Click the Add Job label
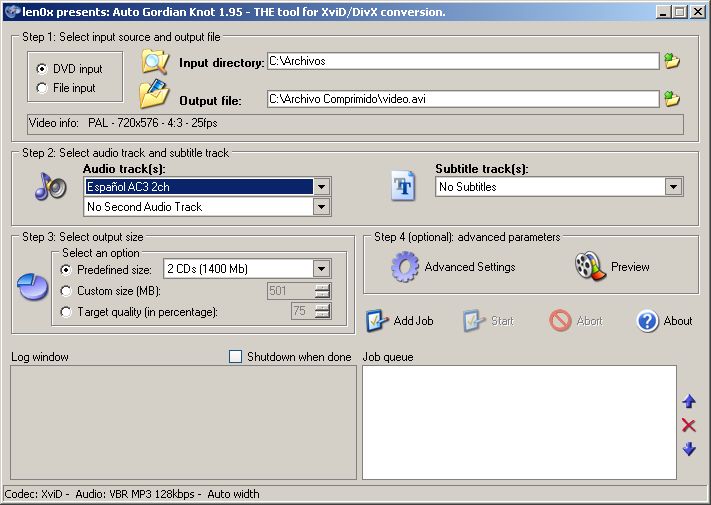This screenshot has height=505, width=711. (x=413, y=321)
